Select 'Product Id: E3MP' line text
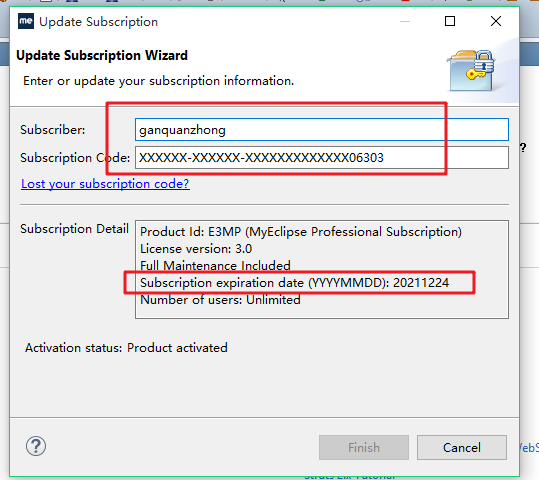The height and width of the screenshot is (480, 539). coord(301,232)
